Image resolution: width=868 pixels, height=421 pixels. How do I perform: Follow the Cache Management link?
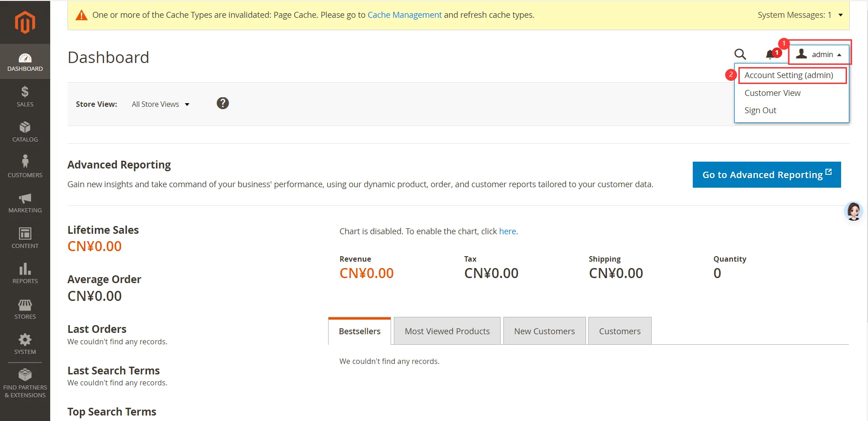404,15
